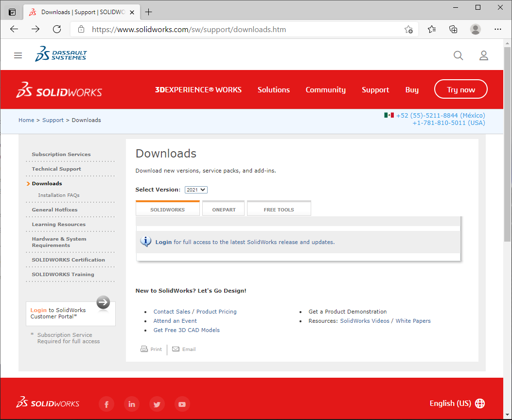Click the blue info bubble icon
Screen dimensions: 512x420
(x=146, y=242)
